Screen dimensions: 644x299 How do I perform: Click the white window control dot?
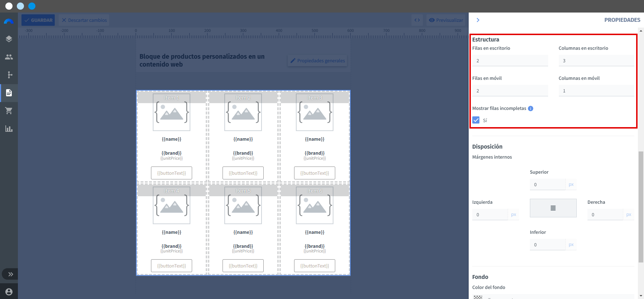(9, 6)
